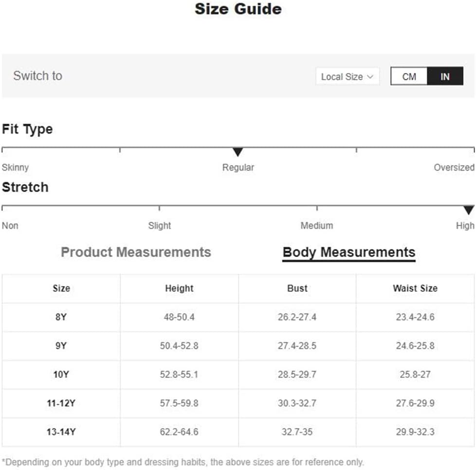Click the Medium stretch label
This screenshot has width=476, height=470.
coord(317,226)
